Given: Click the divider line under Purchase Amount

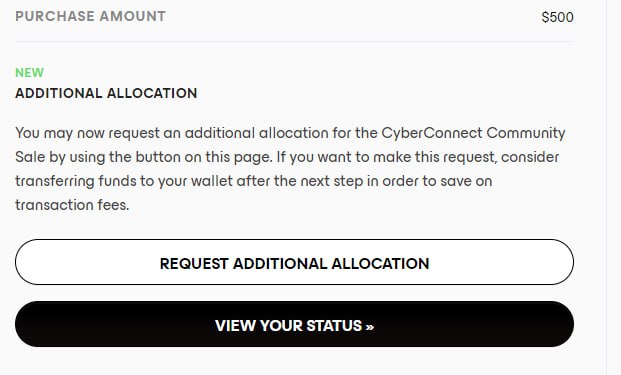Looking at the screenshot, I should click(x=294, y=41).
